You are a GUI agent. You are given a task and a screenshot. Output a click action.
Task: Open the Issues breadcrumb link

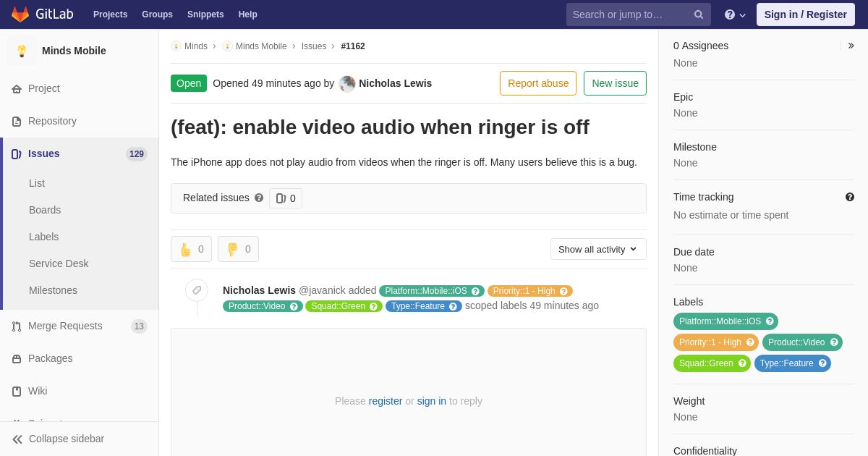pyautogui.click(x=314, y=46)
